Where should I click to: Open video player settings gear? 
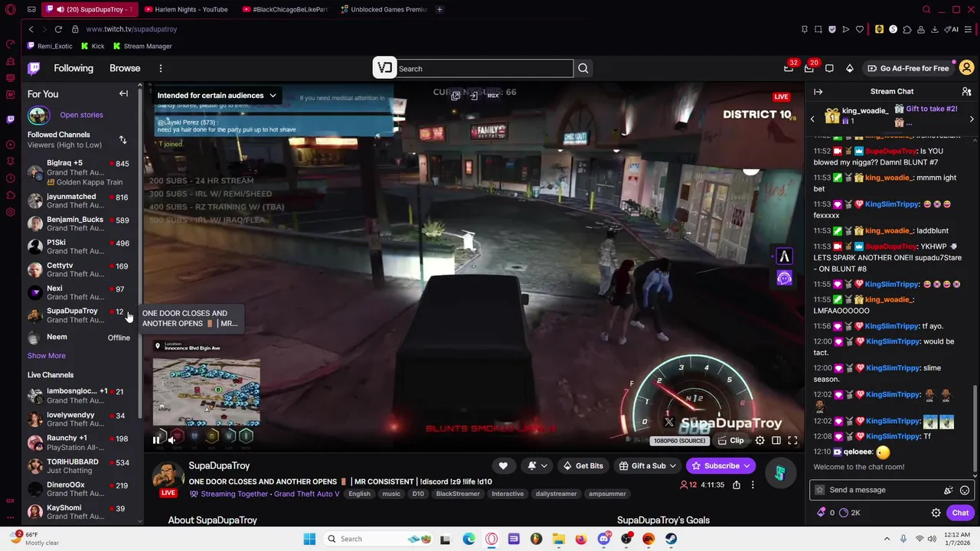click(x=759, y=440)
